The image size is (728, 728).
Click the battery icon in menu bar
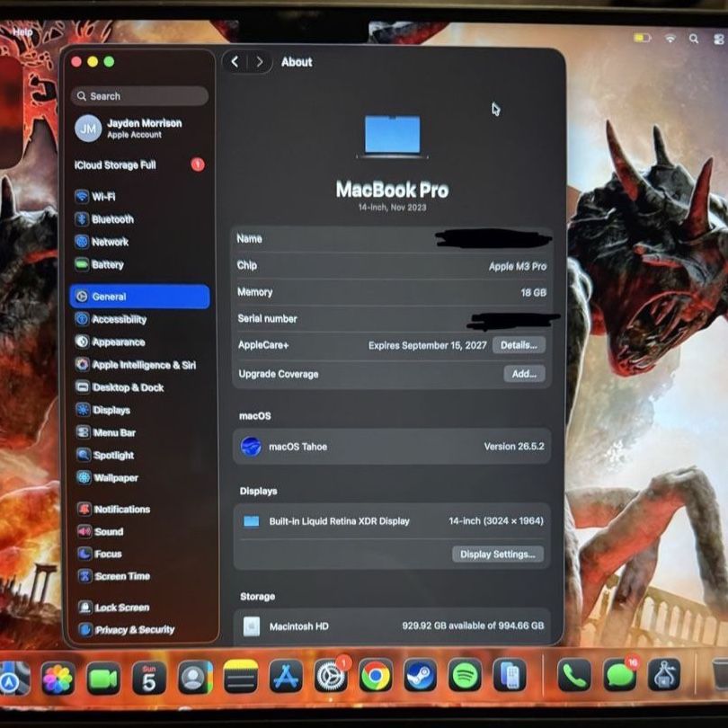(x=643, y=38)
